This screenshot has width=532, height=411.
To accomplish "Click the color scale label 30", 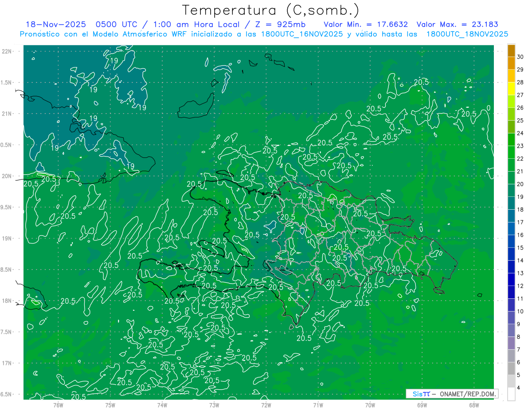I will click(520, 57).
